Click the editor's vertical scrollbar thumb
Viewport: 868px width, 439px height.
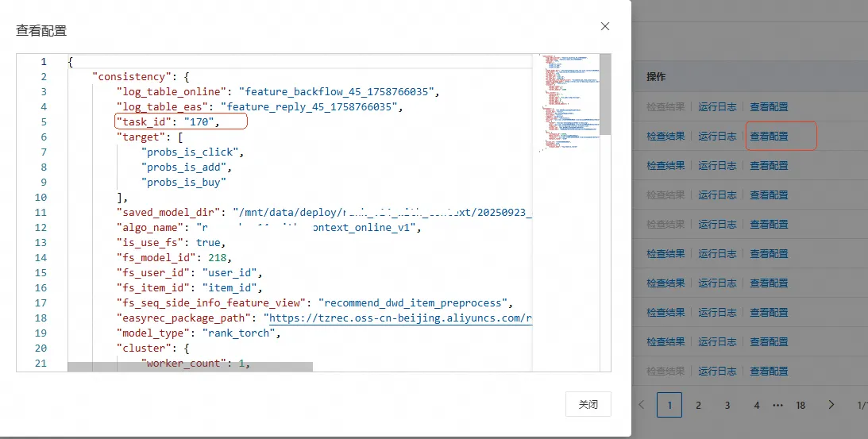[605, 94]
